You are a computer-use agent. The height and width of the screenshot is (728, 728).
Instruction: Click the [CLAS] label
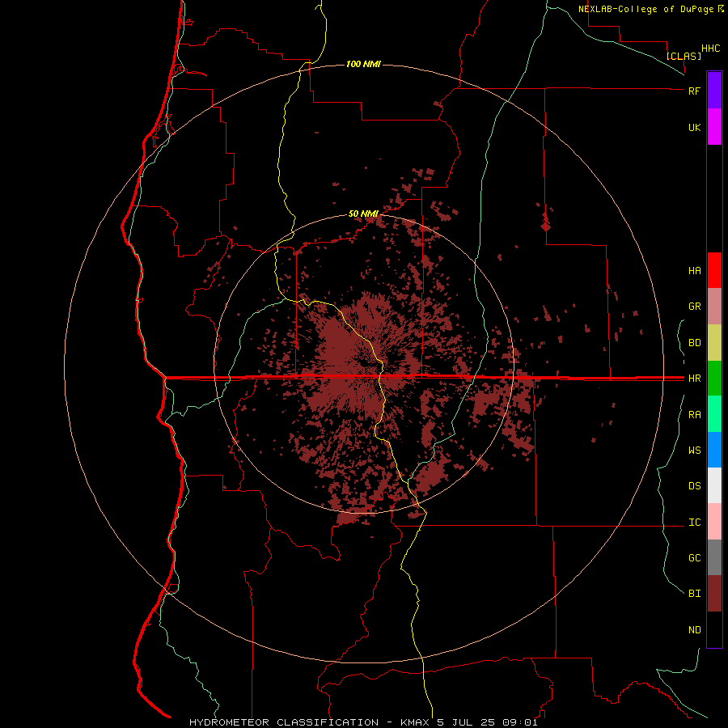[x=684, y=56]
